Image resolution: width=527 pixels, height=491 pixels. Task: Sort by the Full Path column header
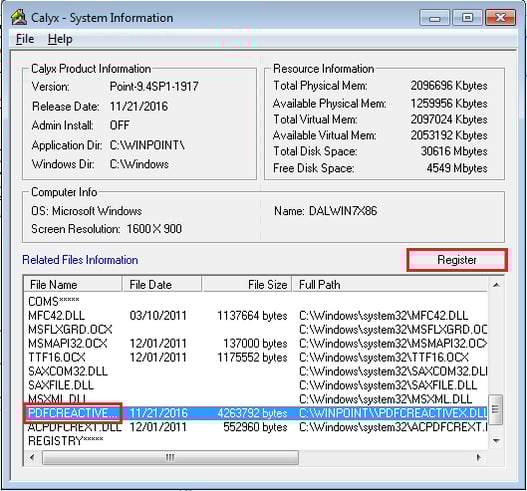(x=390, y=284)
